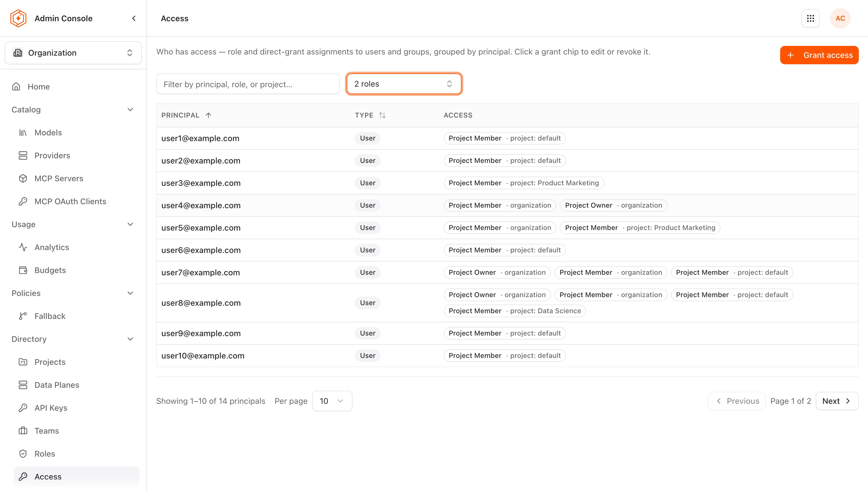Collapse the Catalog section
Screen dimensions: 868x491
(x=130, y=110)
